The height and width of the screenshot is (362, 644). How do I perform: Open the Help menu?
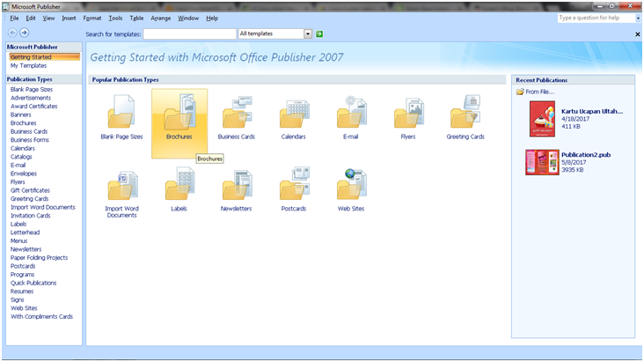[212, 18]
